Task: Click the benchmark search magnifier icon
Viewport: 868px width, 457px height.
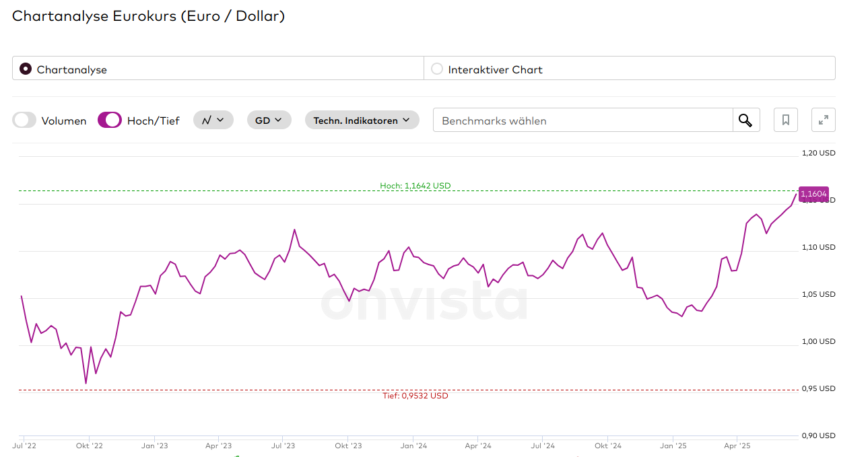Action: [745, 120]
